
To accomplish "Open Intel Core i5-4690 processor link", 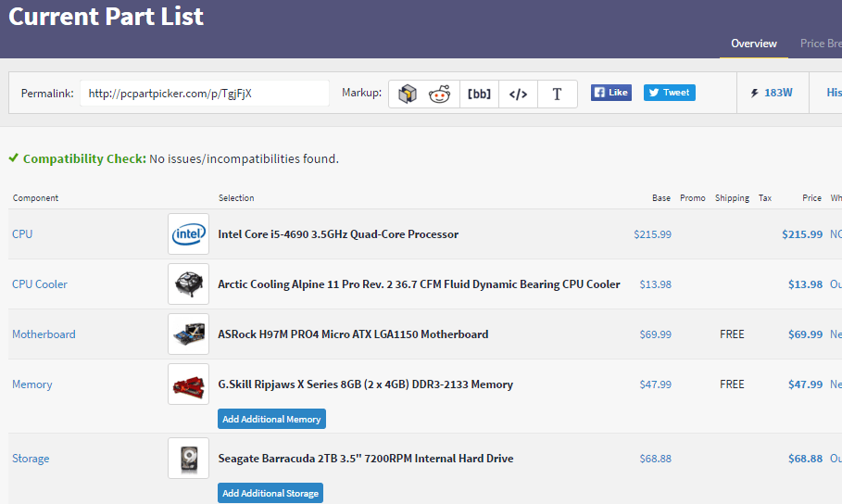I will 338,234.
